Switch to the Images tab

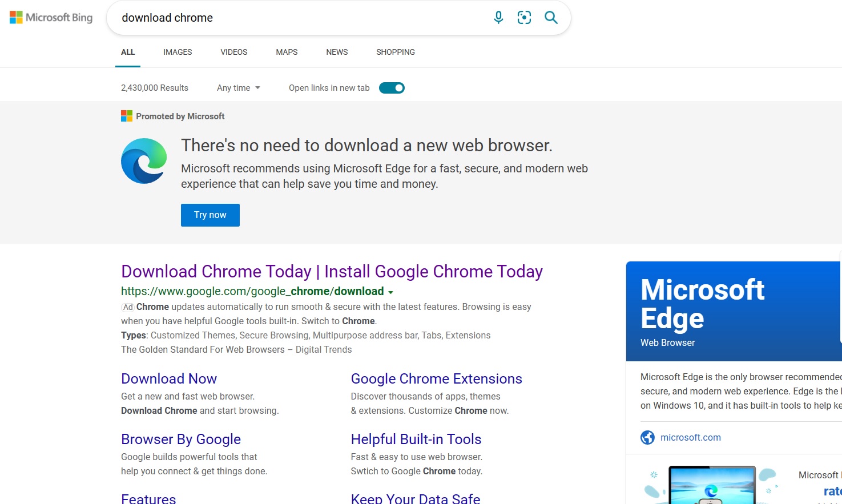[178, 52]
